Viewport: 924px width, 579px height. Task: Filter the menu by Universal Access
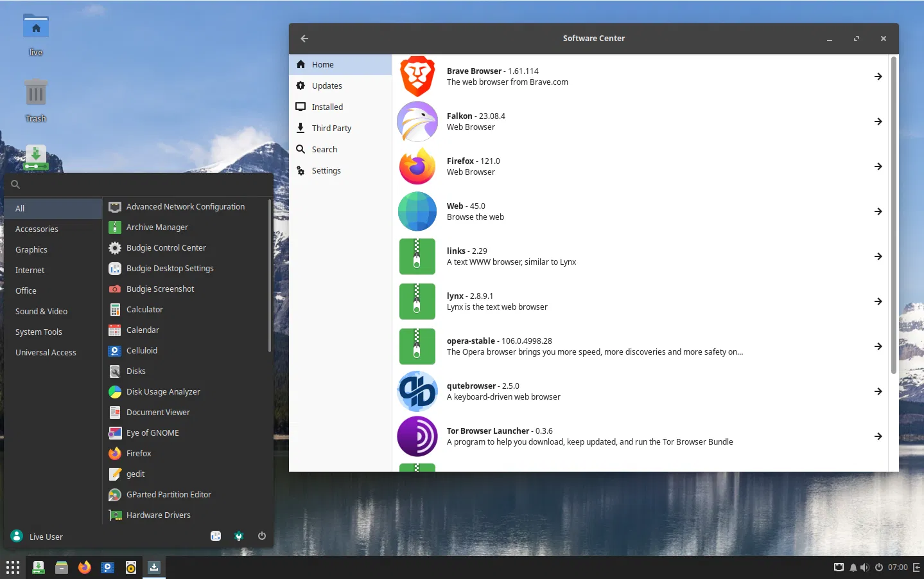tap(53, 352)
